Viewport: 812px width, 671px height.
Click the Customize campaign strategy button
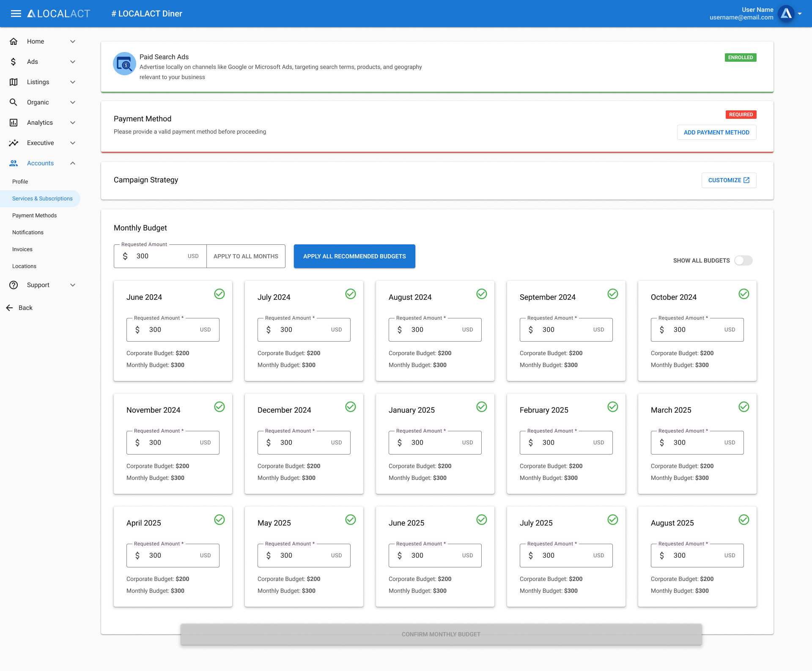[729, 180]
